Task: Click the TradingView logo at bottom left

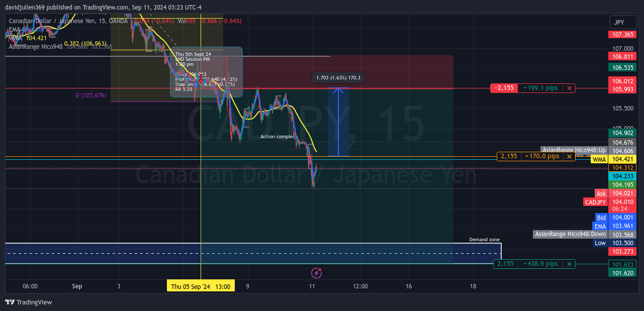Action: tap(29, 302)
